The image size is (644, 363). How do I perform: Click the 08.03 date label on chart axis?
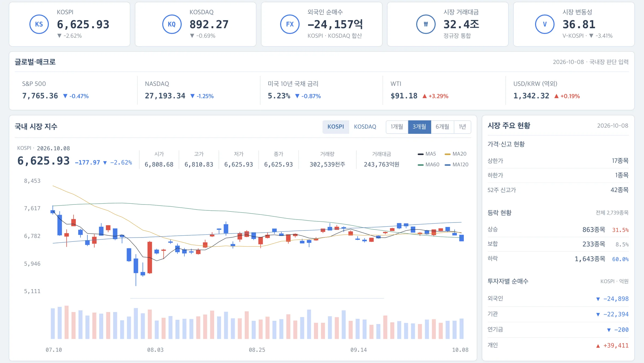[155, 350]
